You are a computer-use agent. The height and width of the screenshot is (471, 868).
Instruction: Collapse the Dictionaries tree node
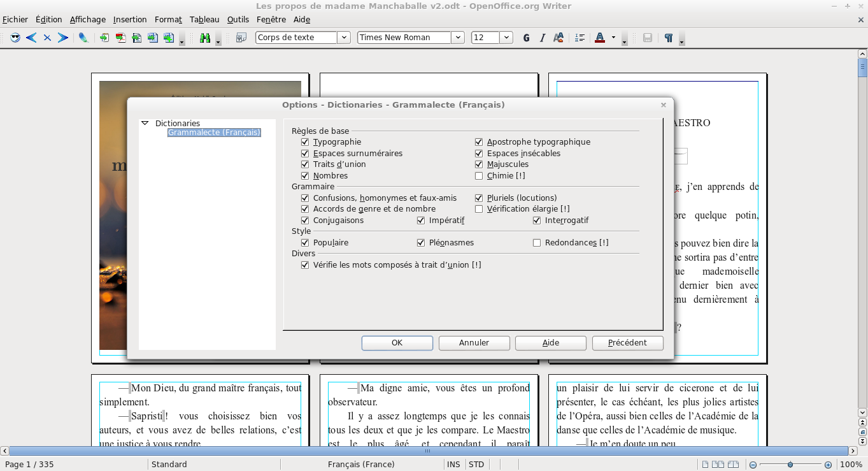point(145,123)
